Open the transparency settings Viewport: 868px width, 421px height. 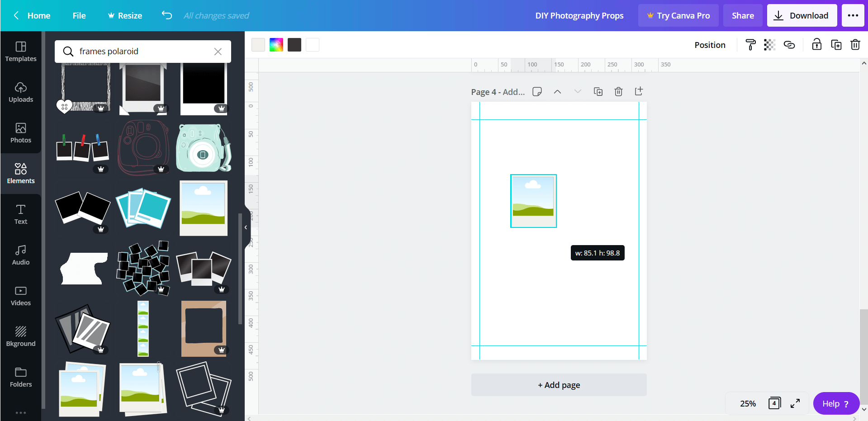(x=769, y=45)
